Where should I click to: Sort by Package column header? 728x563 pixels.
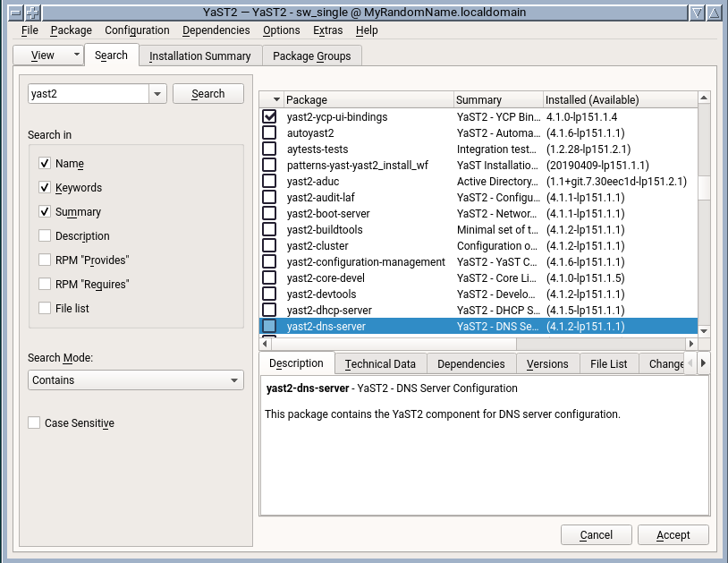[x=368, y=100]
